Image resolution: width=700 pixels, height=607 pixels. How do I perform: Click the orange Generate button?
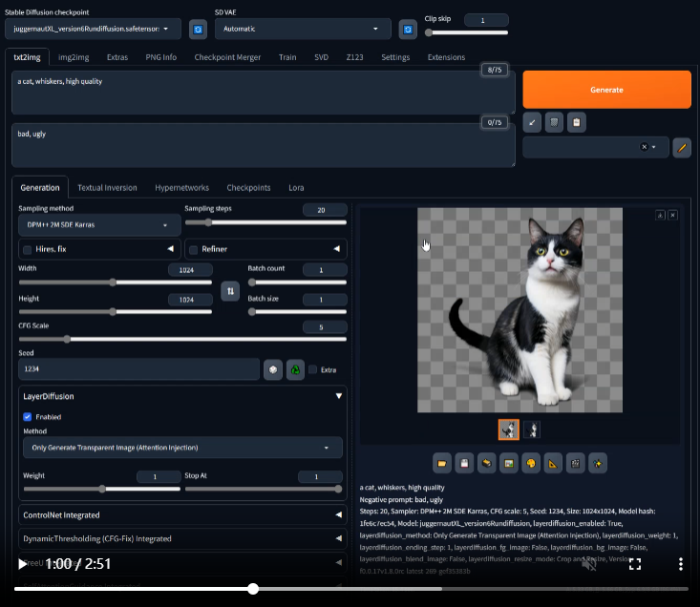pyautogui.click(x=606, y=90)
